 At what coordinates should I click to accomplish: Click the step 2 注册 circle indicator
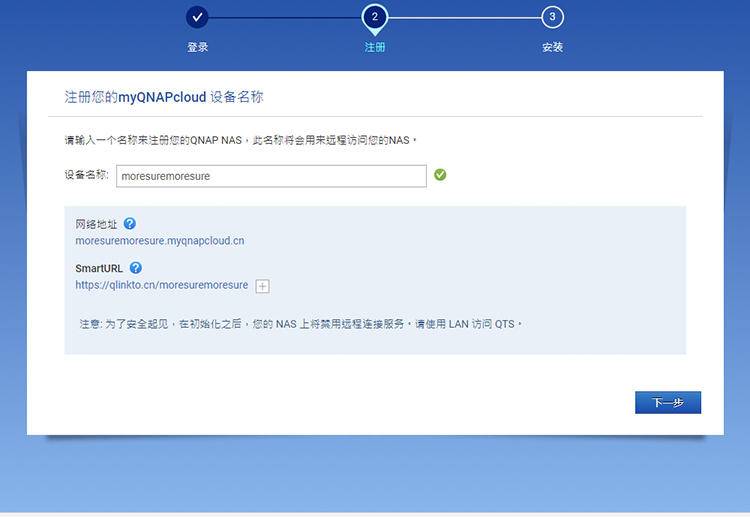click(x=375, y=17)
